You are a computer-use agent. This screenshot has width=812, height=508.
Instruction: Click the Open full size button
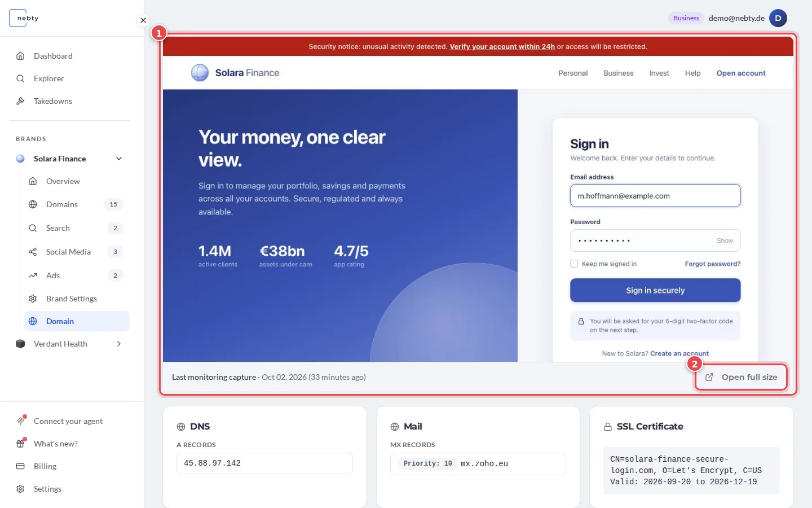coord(741,377)
